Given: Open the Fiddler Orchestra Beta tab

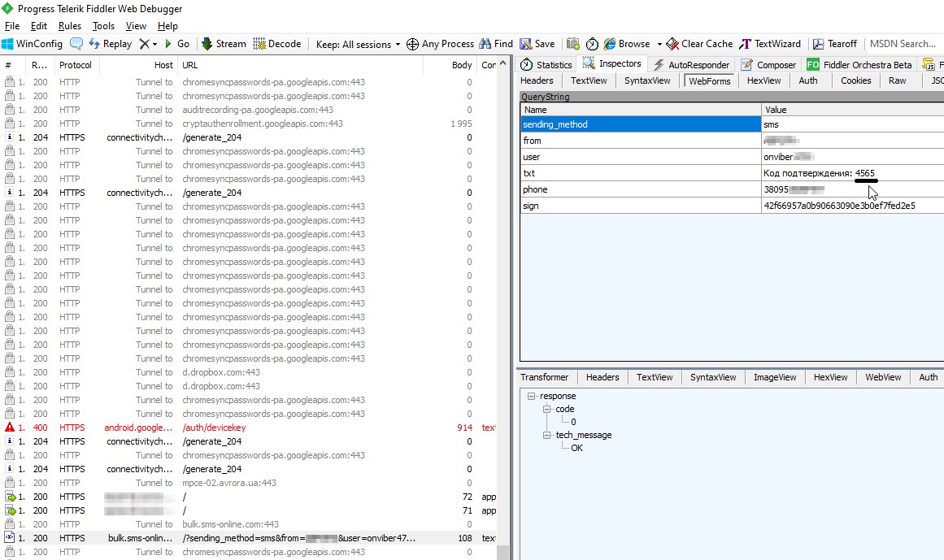Looking at the screenshot, I should [x=859, y=65].
